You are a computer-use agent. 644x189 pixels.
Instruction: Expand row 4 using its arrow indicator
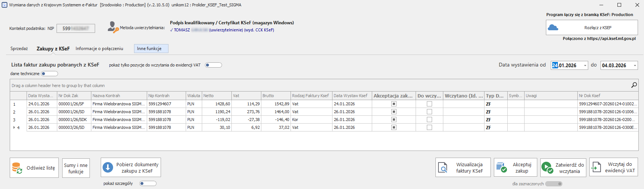(x=14, y=127)
